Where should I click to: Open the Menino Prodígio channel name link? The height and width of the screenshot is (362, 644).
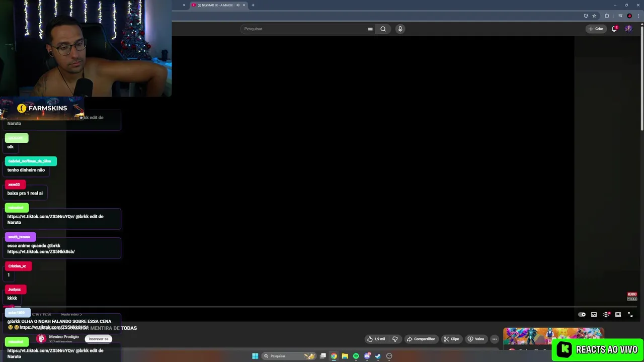[x=64, y=336]
